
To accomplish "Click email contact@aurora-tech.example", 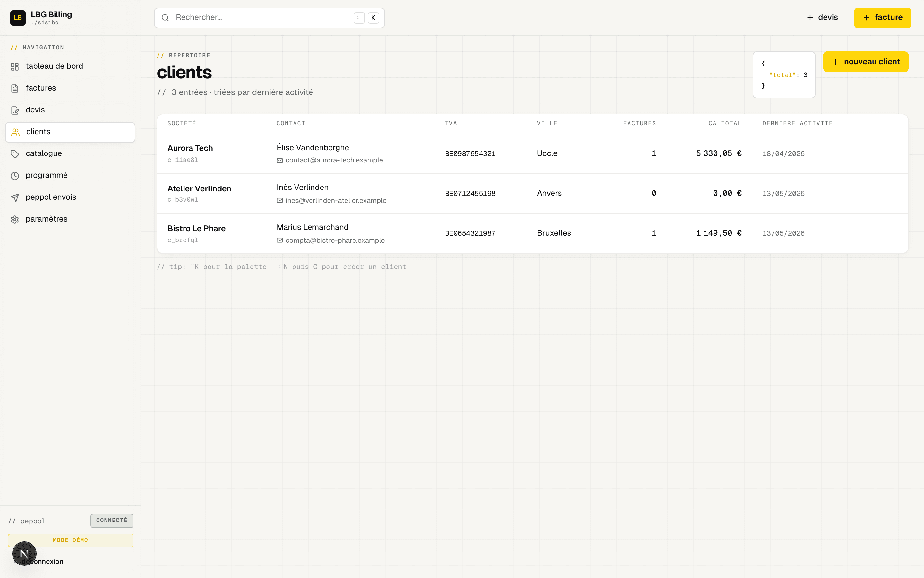I will 334,160.
